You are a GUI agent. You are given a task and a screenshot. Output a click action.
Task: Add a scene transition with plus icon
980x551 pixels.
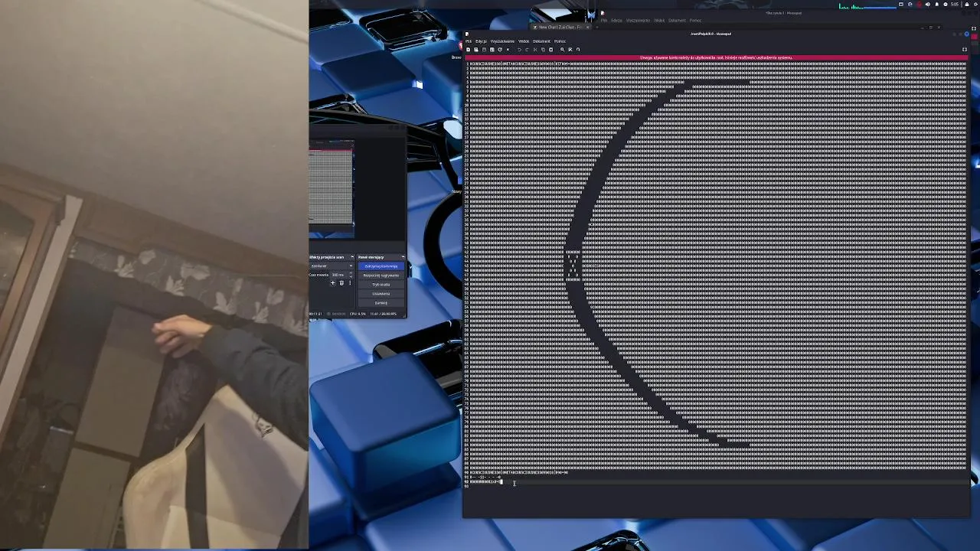coord(332,283)
